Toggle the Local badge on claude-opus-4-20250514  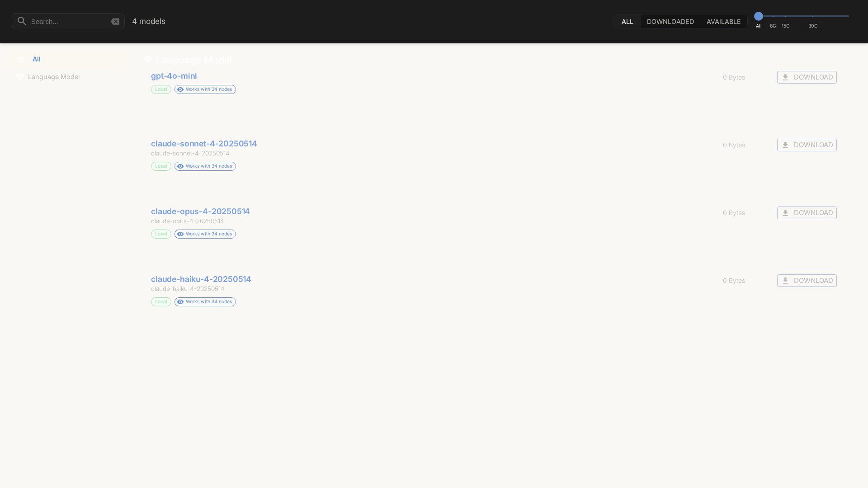pyautogui.click(x=160, y=234)
